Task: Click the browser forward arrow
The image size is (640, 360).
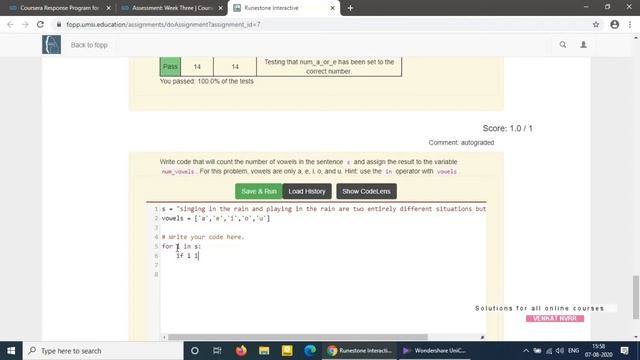Action: click(25, 24)
